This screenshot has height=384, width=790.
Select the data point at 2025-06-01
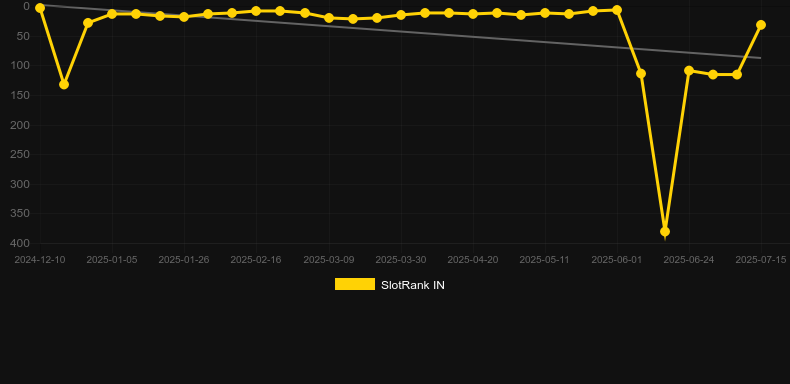(617, 10)
